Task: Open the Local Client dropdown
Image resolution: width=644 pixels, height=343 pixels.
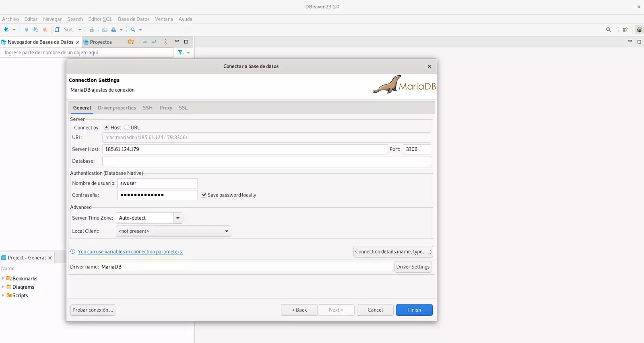Action: [227, 231]
